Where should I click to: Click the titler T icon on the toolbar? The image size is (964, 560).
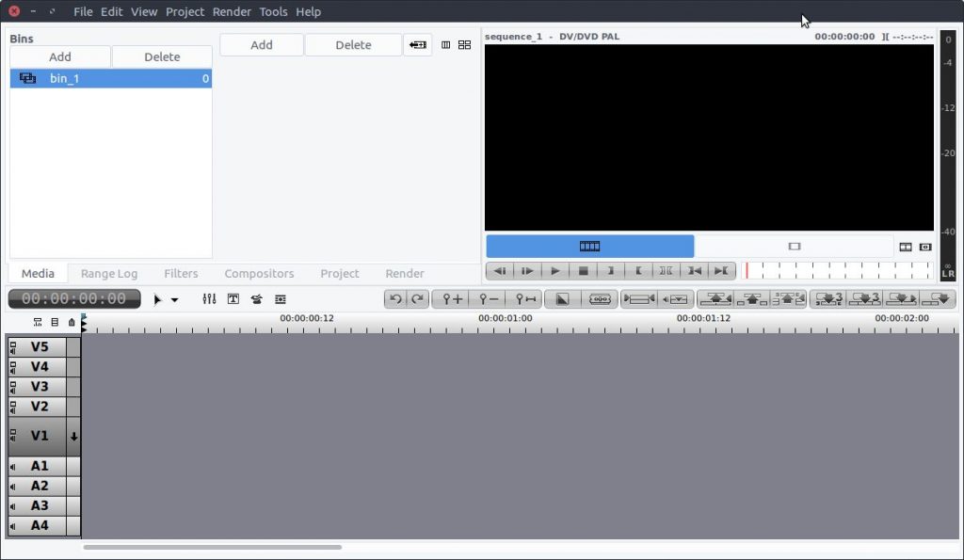click(233, 298)
